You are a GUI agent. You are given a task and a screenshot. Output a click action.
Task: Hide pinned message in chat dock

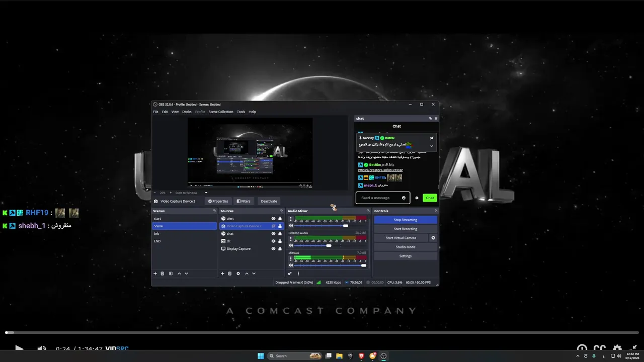(x=431, y=138)
